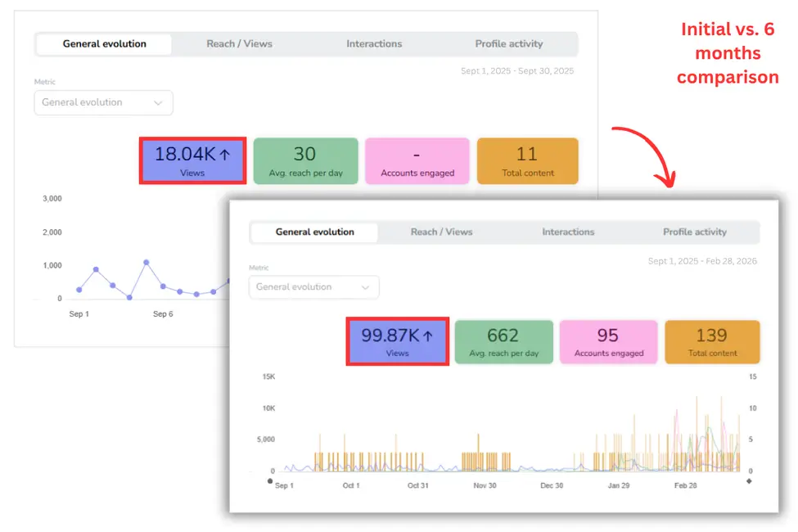Click the up arrow beside 99.87K Views
The height and width of the screenshot is (532, 798).
point(428,336)
